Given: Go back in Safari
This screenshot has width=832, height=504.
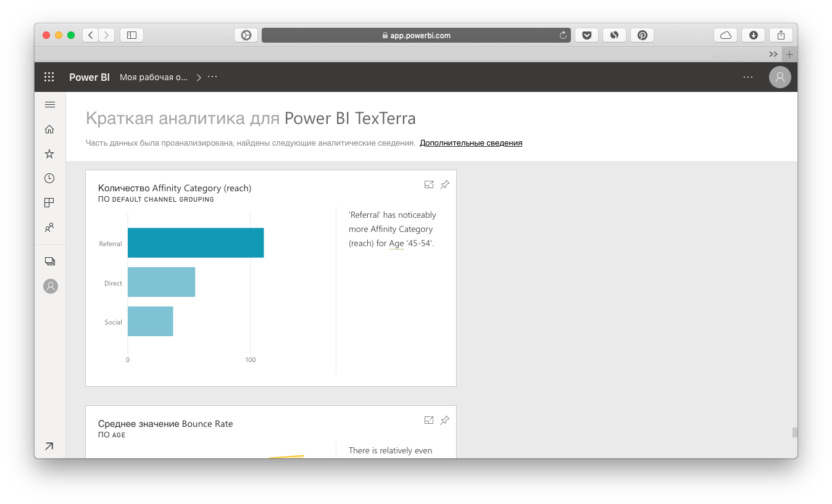Looking at the screenshot, I should point(91,35).
